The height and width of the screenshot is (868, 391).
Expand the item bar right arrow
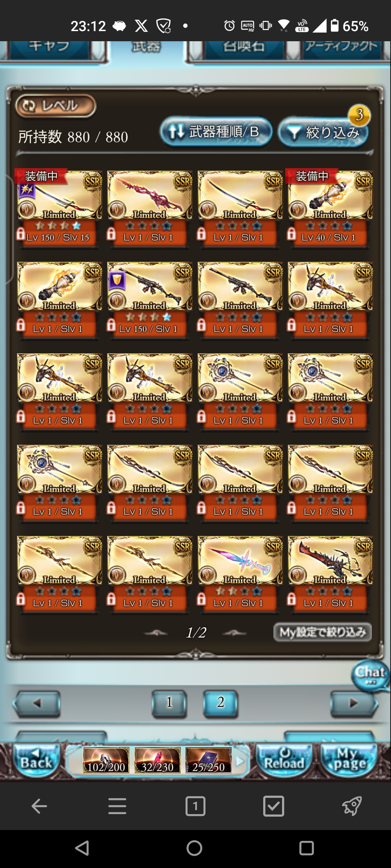tap(239, 761)
